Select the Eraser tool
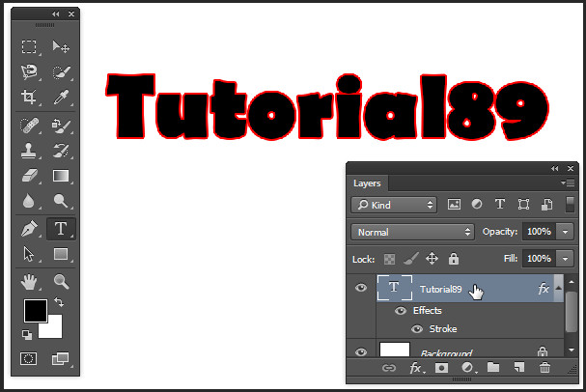 [x=30, y=176]
